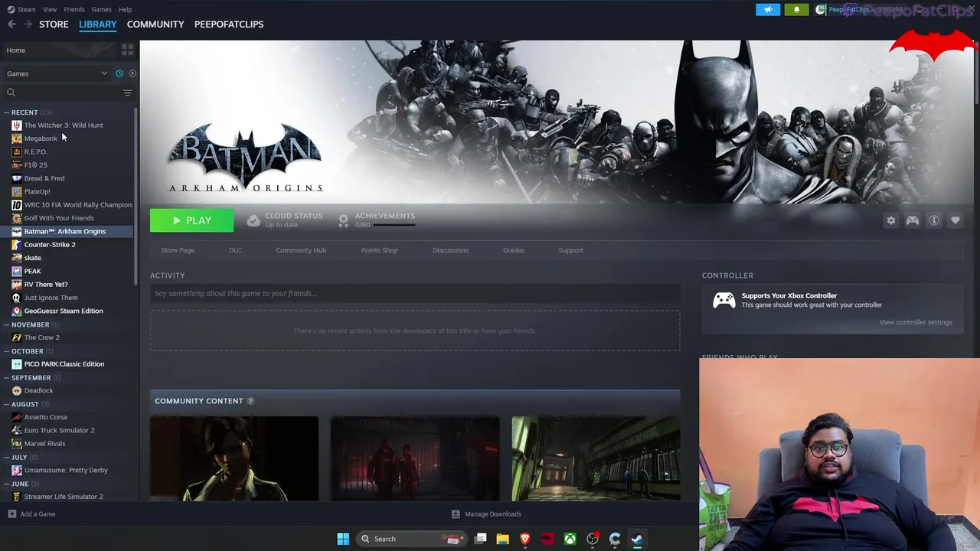Collapse the JULY section
The width and height of the screenshot is (980, 551).
[x=7, y=457]
